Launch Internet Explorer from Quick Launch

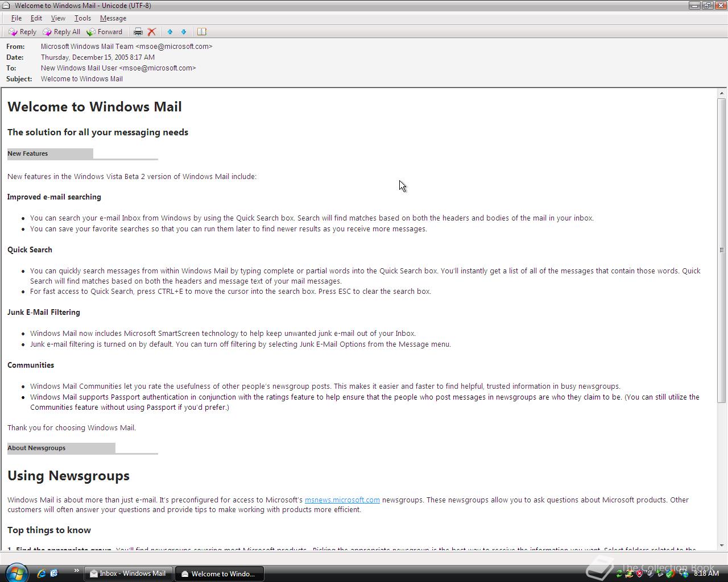coord(42,573)
